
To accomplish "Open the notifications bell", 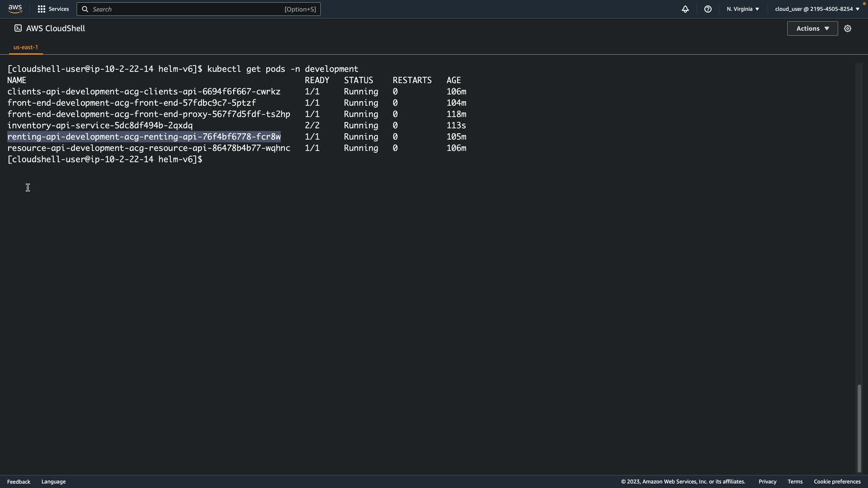I will click(x=685, y=9).
